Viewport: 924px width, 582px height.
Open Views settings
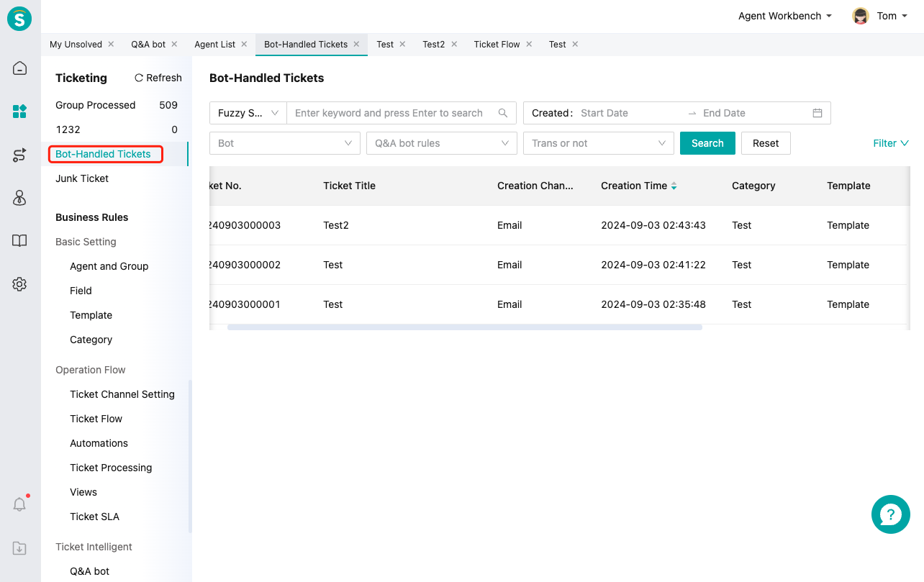(83, 492)
